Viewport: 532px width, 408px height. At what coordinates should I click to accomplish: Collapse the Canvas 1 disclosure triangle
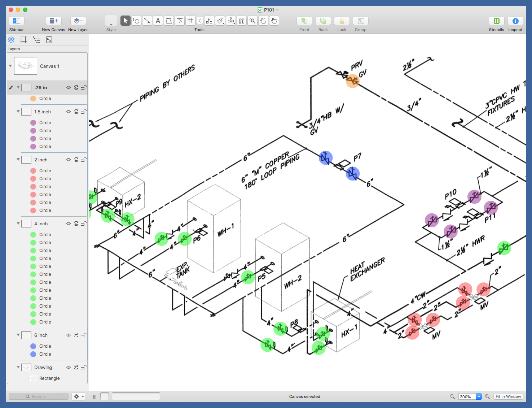10,66
